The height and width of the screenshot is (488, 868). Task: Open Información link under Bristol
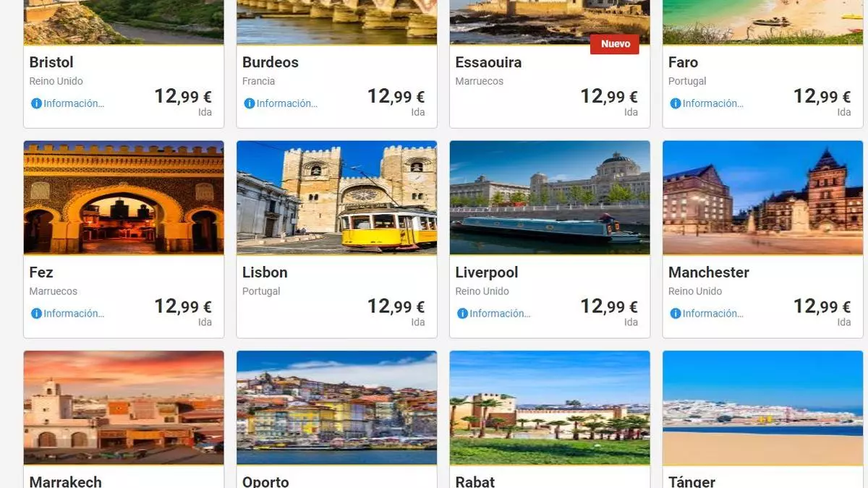(x=74, y=103)
